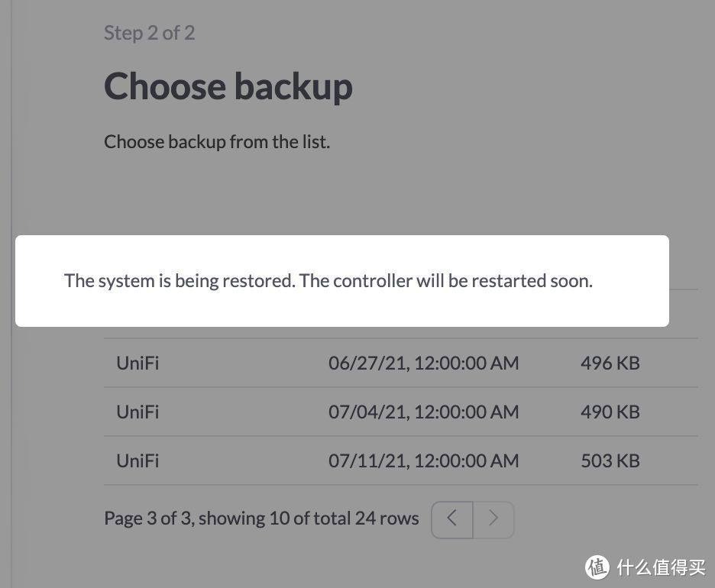The width and height of the screenshot is (715, 588).
Task: Click the 'Page 3 of 3' pagination text
Action: pos(145,519)
